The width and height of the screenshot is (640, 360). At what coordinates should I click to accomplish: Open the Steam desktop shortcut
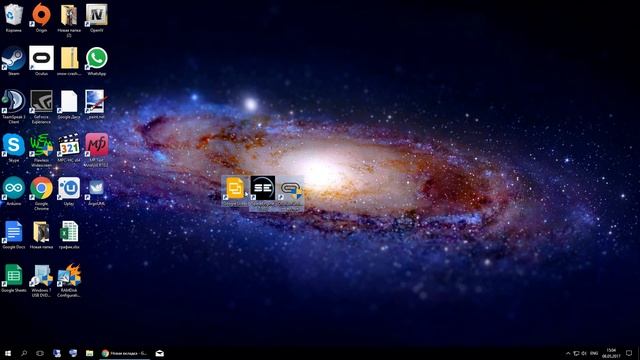[13, 59]
